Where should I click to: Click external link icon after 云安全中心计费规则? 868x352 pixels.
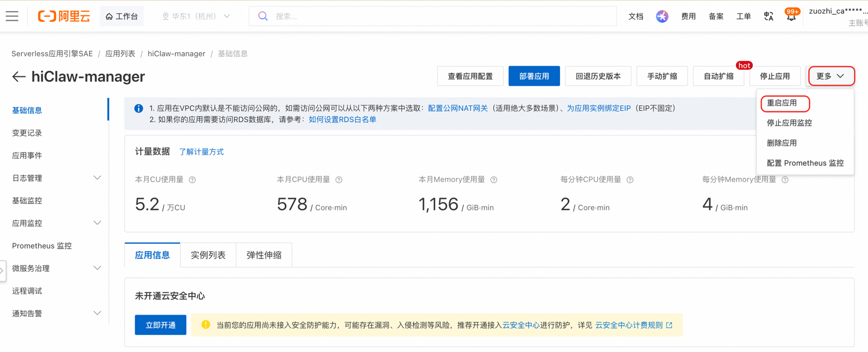(x=669, y=325)
